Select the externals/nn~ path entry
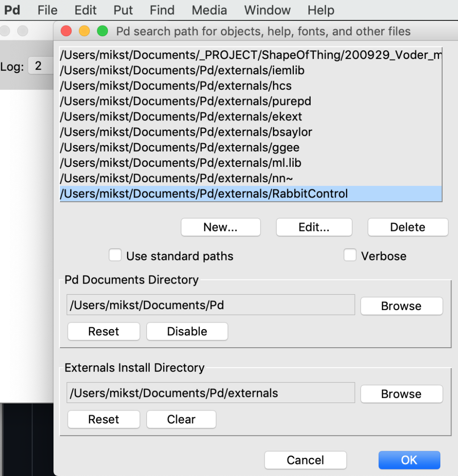Screen dimensions: 458x476 point(251,178)
